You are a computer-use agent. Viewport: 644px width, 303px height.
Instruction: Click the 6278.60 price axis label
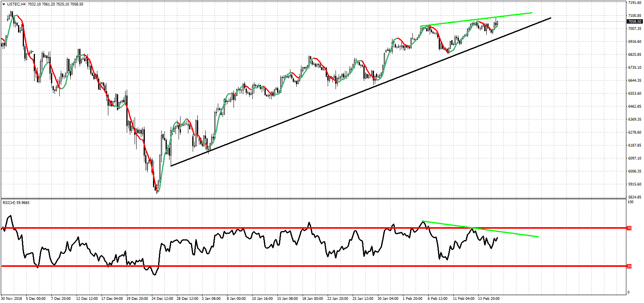click(635, 132)
